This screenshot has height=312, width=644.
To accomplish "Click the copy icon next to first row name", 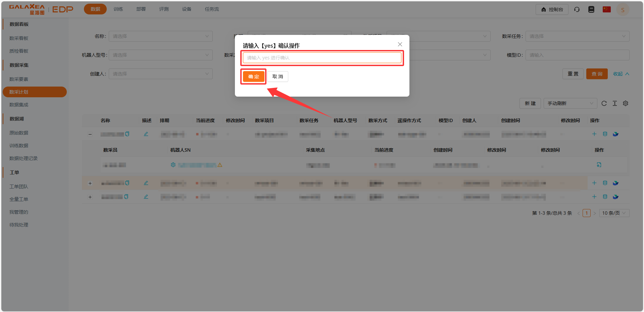I will click(127, 134).
